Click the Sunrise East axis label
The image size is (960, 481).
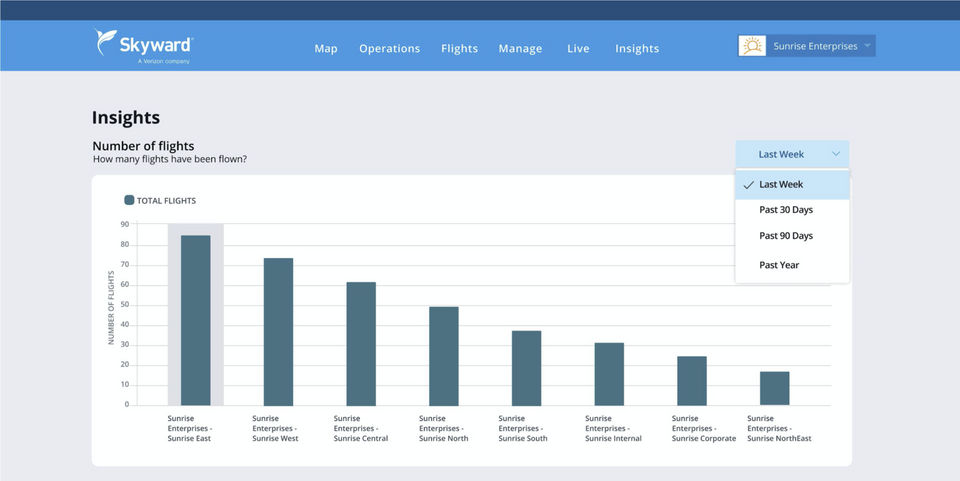coord(190,428)
